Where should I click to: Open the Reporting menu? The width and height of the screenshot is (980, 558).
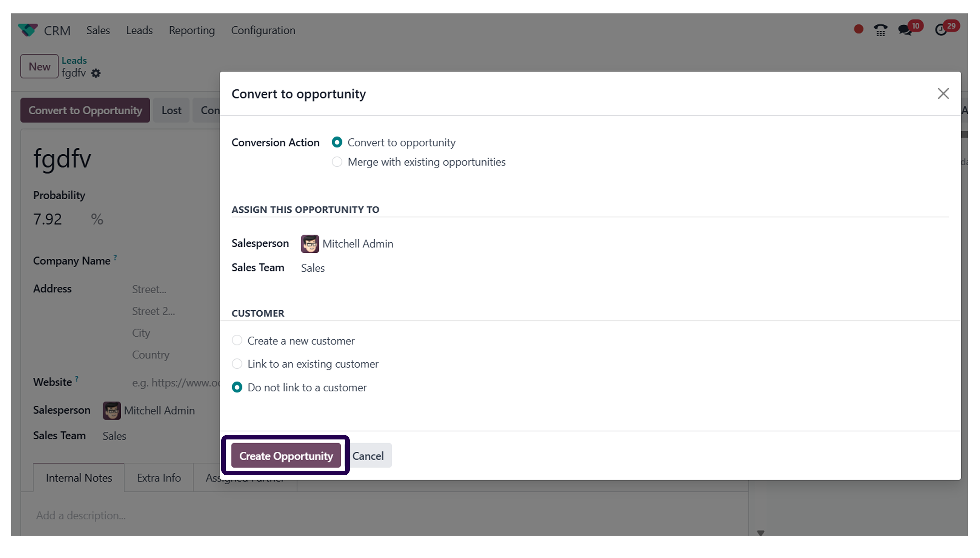pos(191,30)
